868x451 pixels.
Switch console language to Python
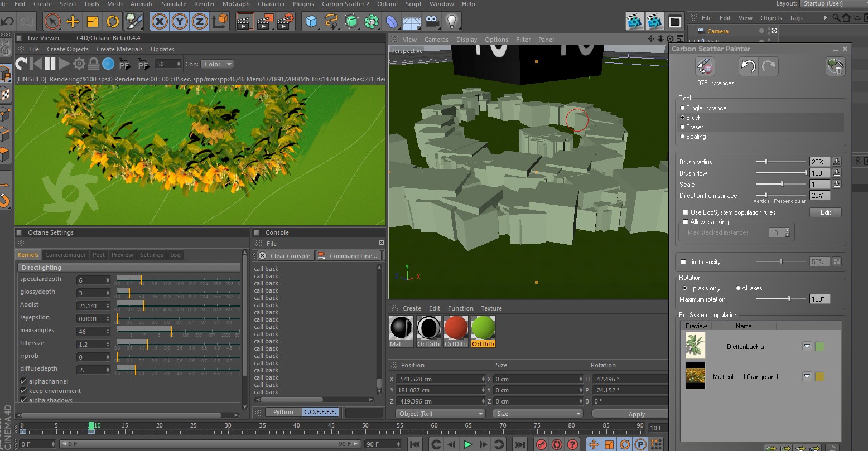(x=283, y=412)
